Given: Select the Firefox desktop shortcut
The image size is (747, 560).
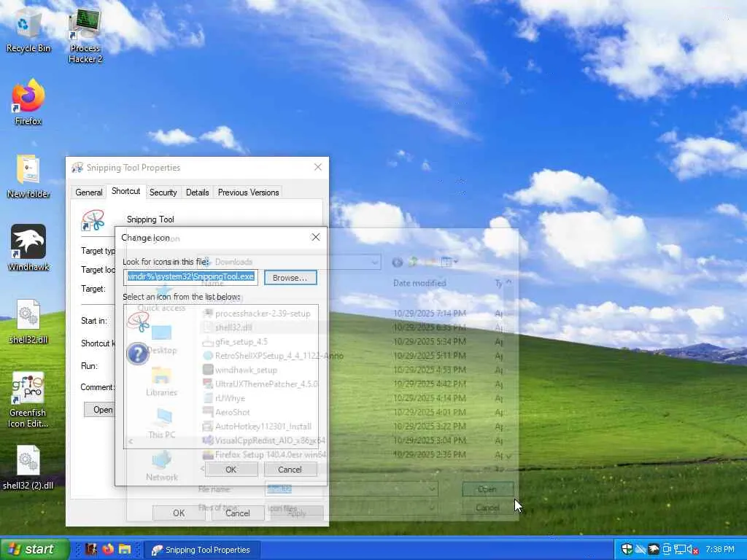Looking at the screenshot, I should [28, 102].
